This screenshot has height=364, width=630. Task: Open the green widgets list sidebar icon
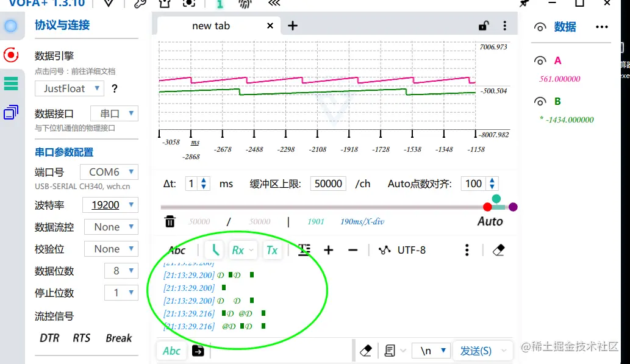pos(11,83)
